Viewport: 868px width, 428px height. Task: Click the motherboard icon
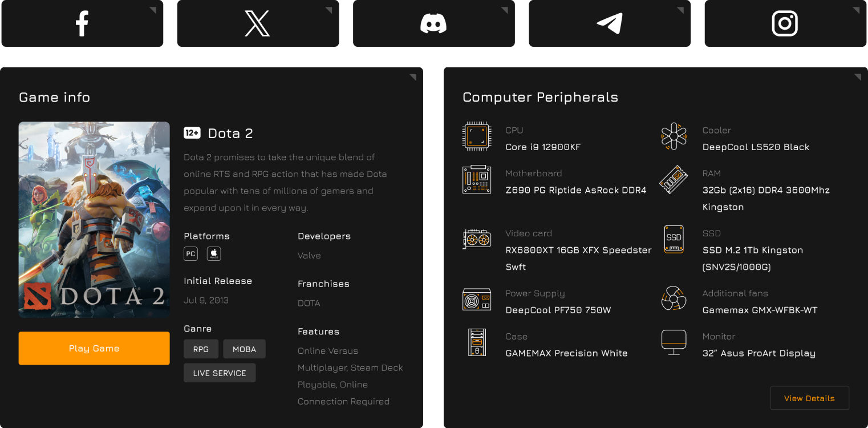(476, 179)
